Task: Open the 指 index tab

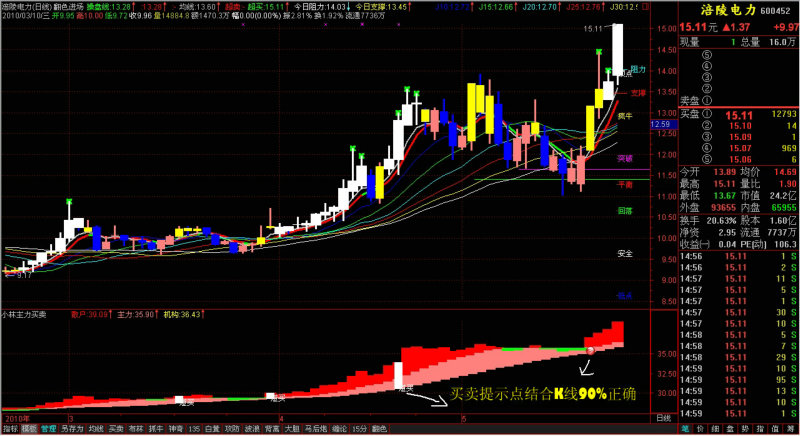Action: coord(760,429)
